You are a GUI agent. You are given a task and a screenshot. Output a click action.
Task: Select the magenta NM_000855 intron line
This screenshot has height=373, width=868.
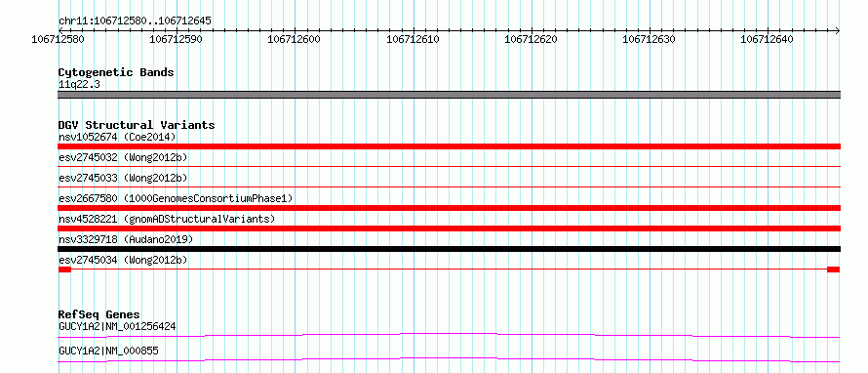[x=449, y=359]
